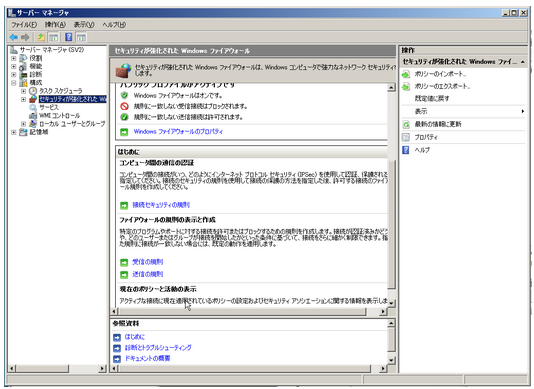Click the 構成 node icon
Viewport: 534px width, 389px height.
[23, 82]
